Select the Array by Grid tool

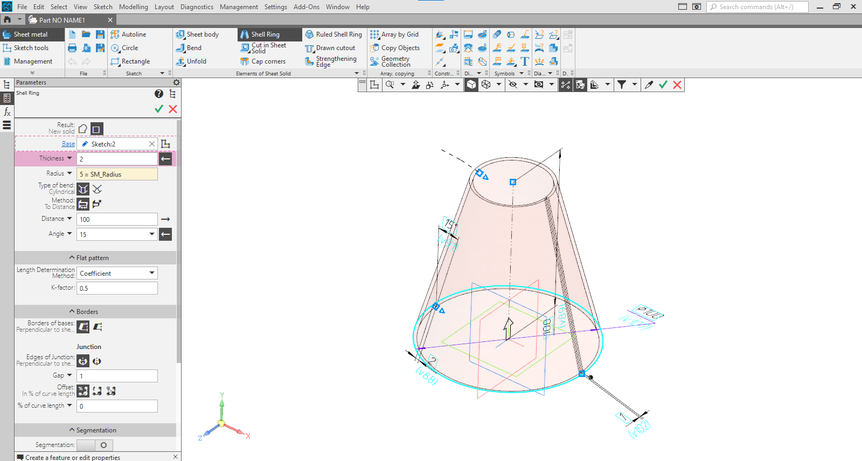coord(395,35)
